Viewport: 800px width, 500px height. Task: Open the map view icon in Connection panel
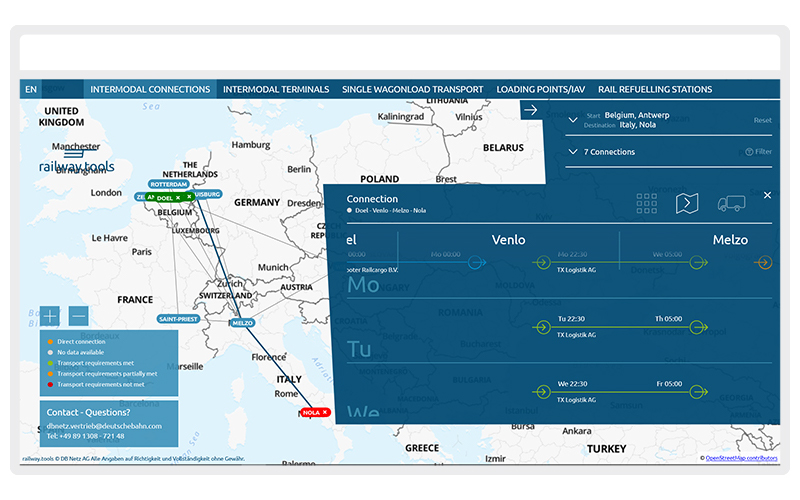(x=687, y=204)
